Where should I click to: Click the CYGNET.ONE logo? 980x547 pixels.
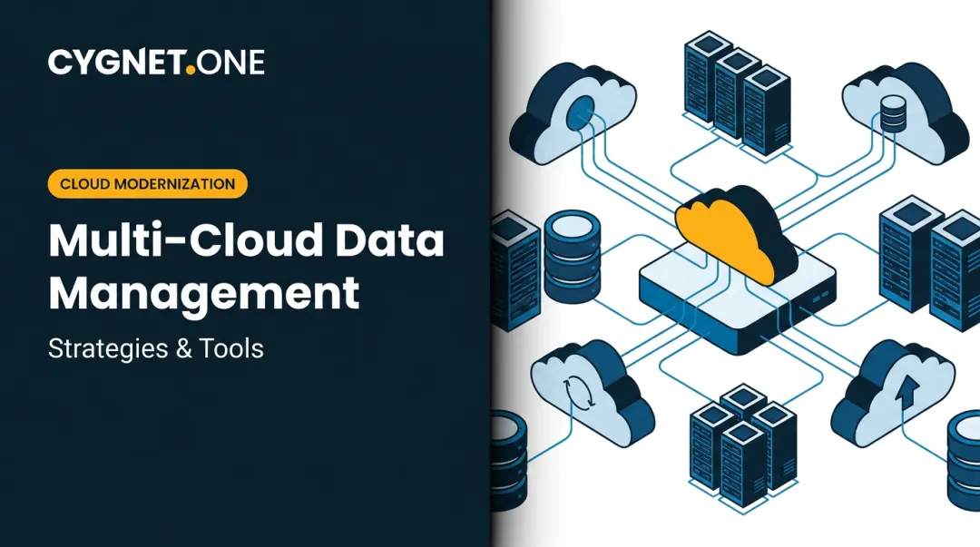pyautogui.click(x=156, y=63)
